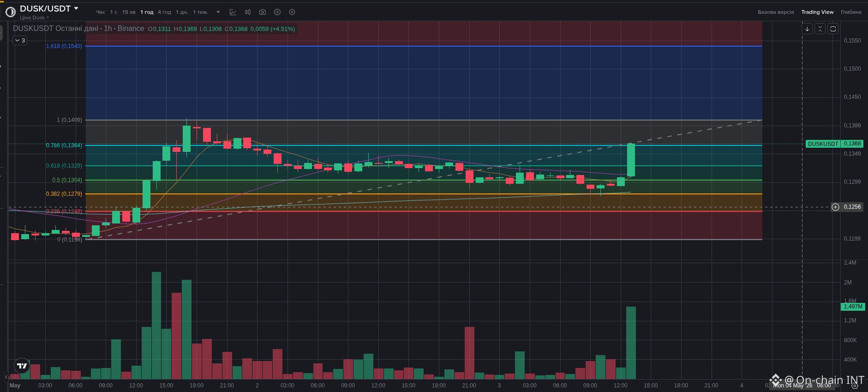Select the 1 с interval
The image size is (868, 392).
tap(114, 12)
